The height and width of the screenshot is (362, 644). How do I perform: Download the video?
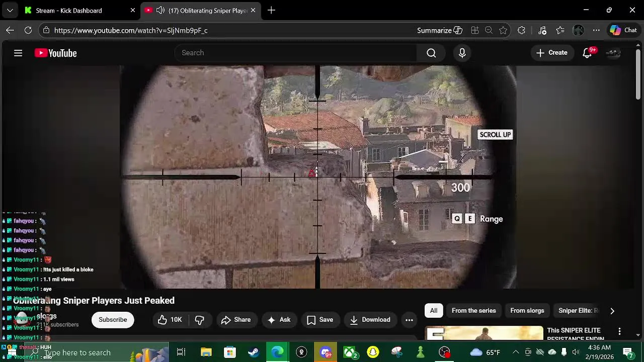370,320
